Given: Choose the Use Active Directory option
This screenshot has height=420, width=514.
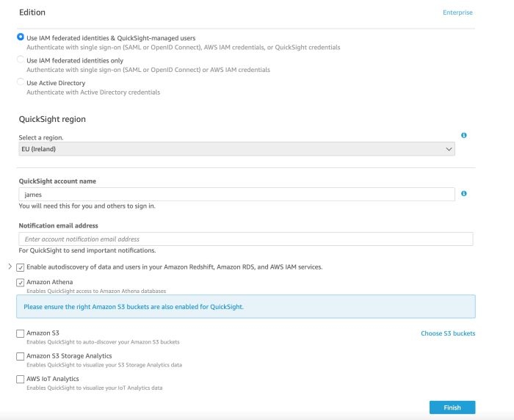Looking at the screenshot, I should pos(21,83).
